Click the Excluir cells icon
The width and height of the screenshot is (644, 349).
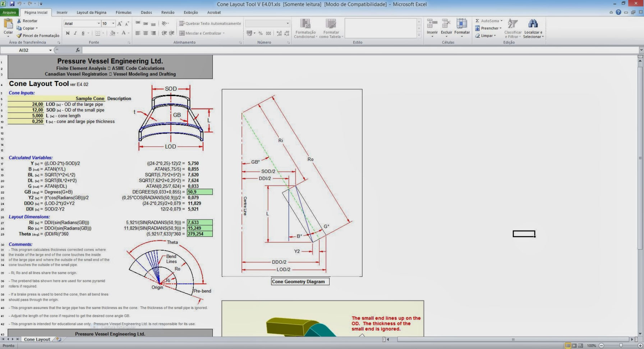point(446,24)
